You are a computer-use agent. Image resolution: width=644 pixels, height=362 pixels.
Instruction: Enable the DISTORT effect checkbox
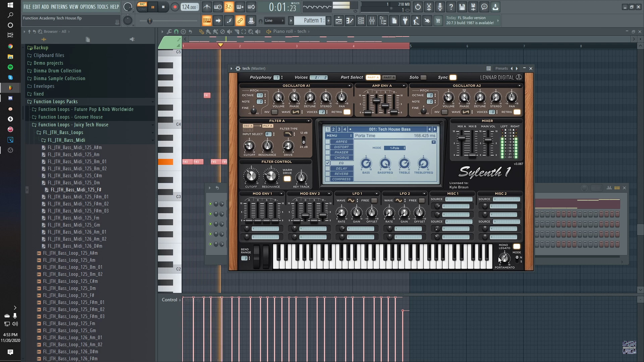[327, 147]
